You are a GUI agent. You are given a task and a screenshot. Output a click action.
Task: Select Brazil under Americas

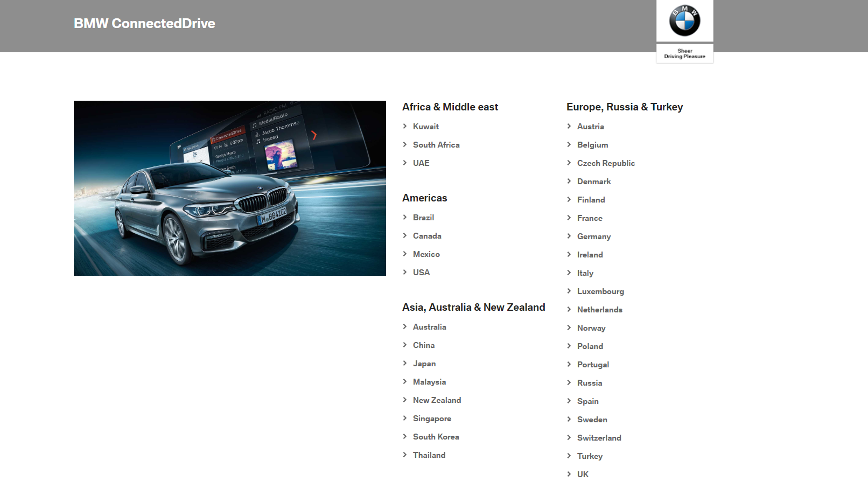click(423, 218)
